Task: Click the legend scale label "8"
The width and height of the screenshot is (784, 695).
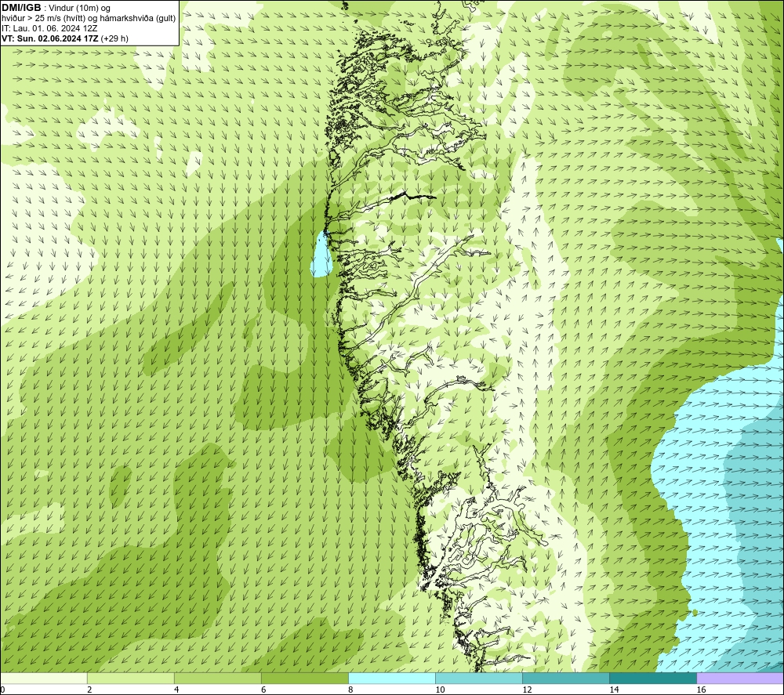Action: coord(350,690)
